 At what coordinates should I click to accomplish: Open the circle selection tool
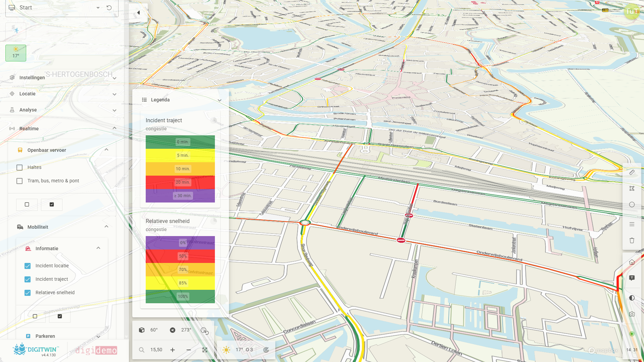point(632,205)
